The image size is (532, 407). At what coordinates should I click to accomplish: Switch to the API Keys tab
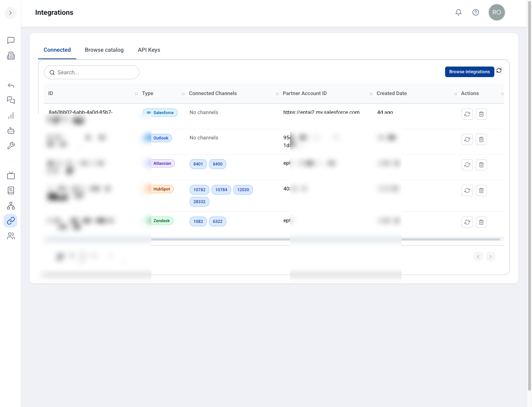[x=149, y=50]
